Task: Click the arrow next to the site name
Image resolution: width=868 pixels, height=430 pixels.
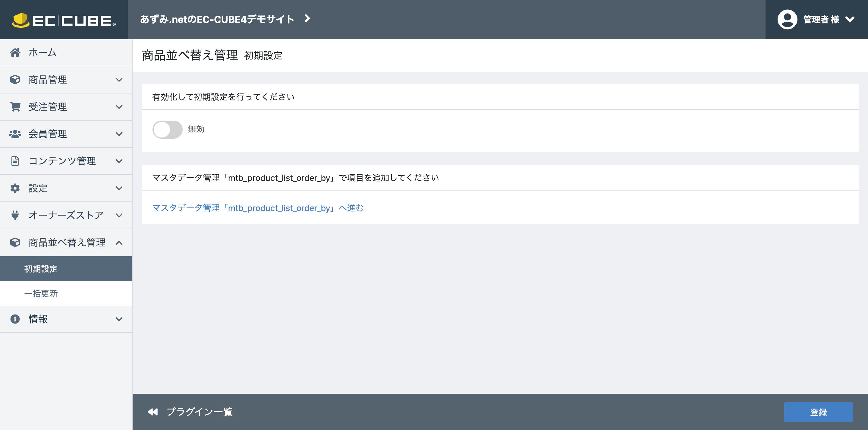Action: pyautogui.click(x=307, y=19)
